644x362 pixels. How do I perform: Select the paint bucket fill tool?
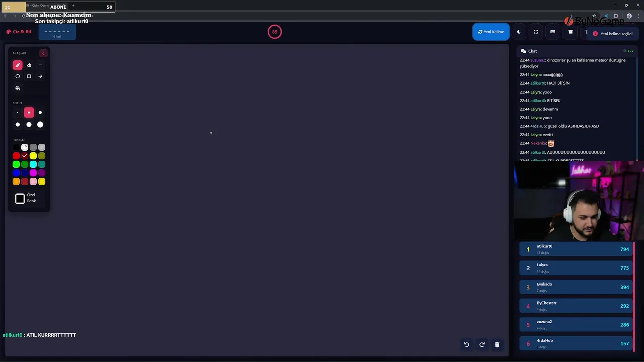18,88
